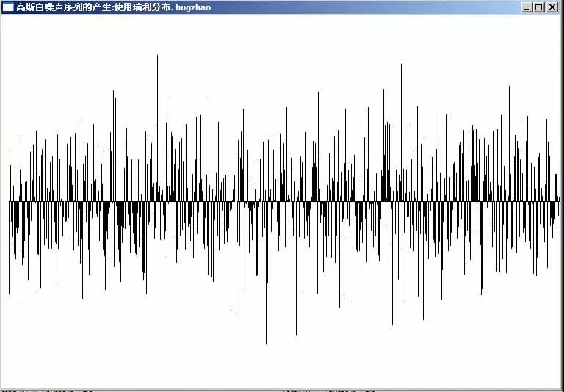Click the application icon in the title bar
The image size is (564, 392).
8,7
